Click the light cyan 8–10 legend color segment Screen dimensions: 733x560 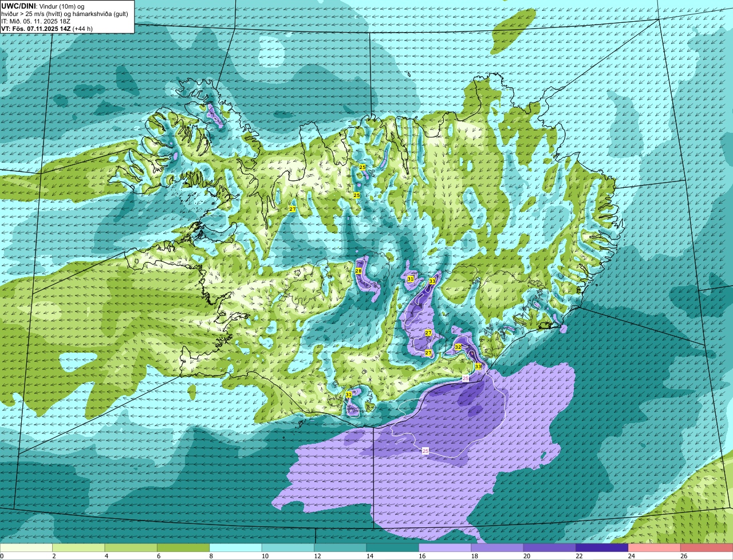(x=236, y=547)
